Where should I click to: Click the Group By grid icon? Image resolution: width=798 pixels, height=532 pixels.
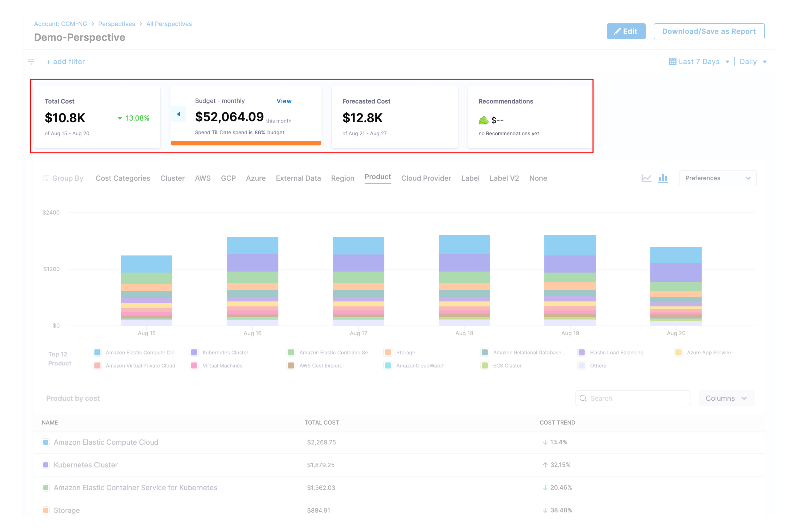(x=46, y=178)
